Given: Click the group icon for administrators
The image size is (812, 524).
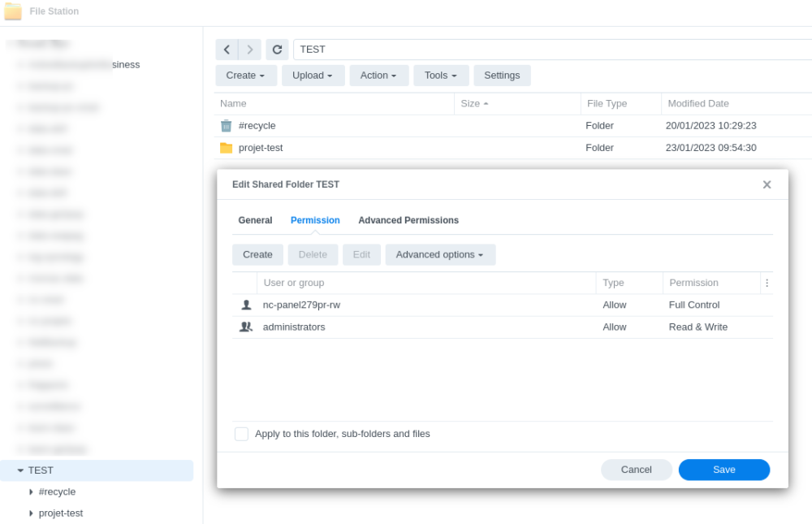Looking at the screenshot, I should click(x=246, y=327).
